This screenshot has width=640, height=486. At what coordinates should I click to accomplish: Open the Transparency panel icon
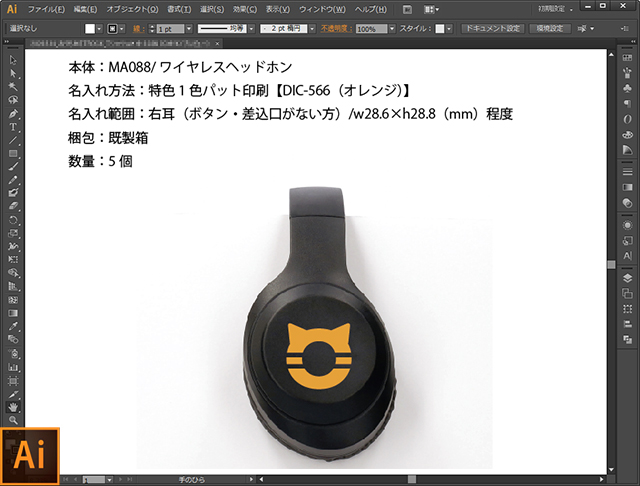627,202
